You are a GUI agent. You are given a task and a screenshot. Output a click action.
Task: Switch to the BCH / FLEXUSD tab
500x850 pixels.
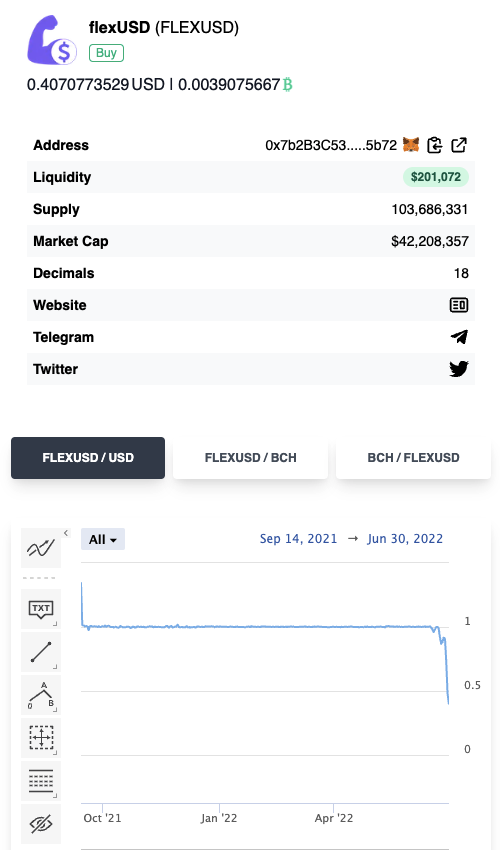point(413,458)
